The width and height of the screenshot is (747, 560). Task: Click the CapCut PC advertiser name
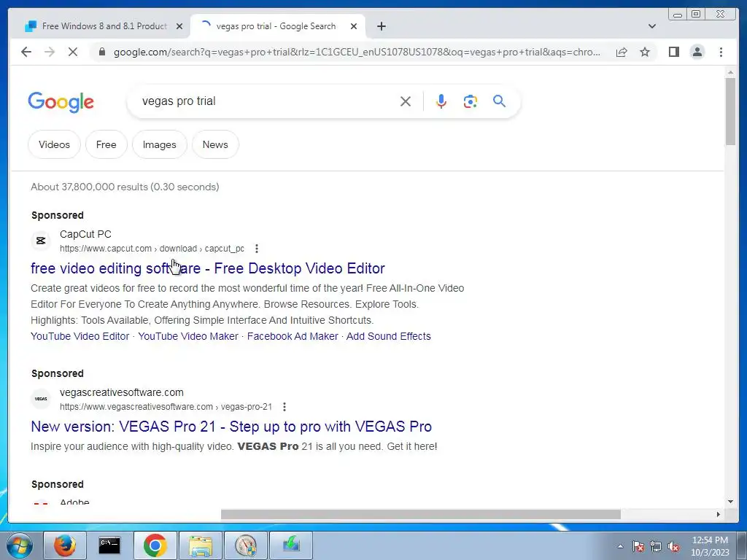coord(86,234)
